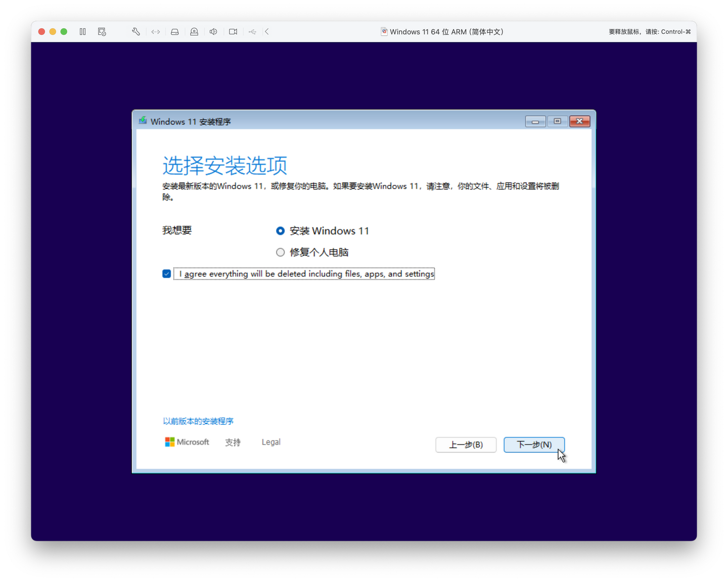
Task: Click the "Control-⌘" release mouse hint text
Action: 676,32
